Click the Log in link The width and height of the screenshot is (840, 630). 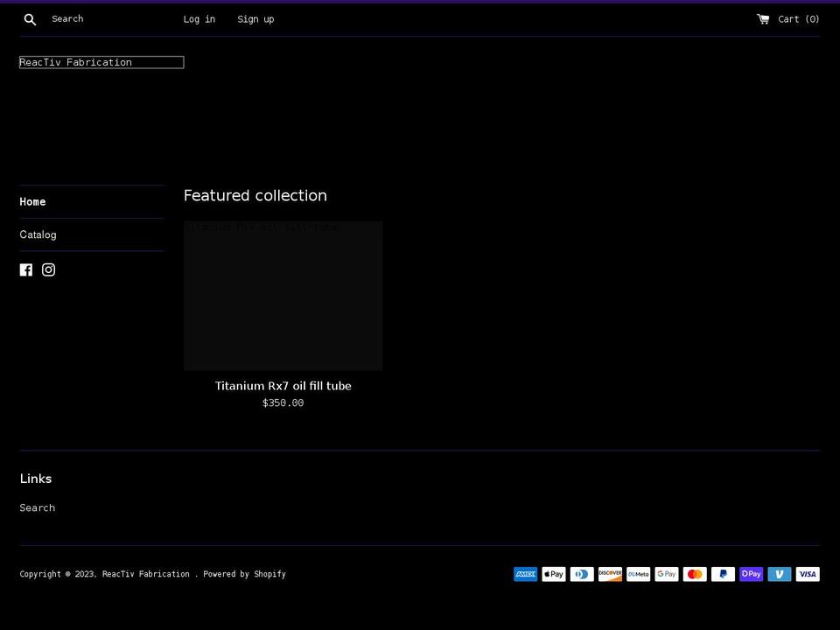(x=199, y=18)
